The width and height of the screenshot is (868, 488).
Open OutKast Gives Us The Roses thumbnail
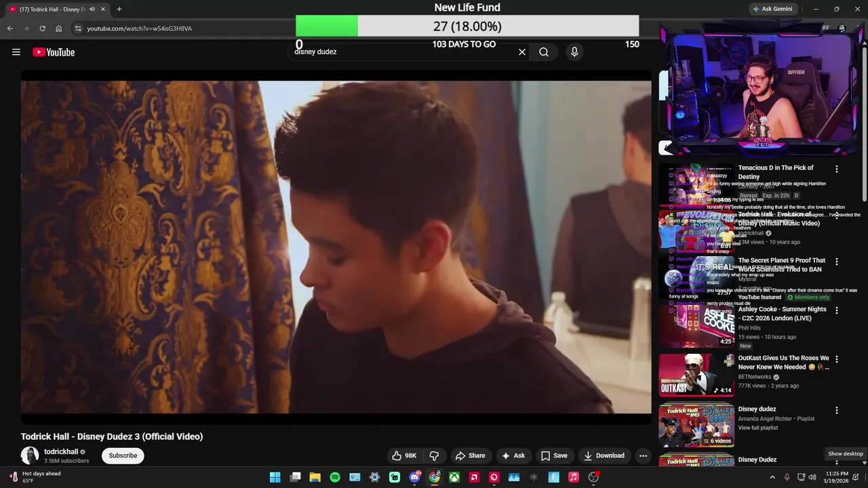(x=696, y=375)
